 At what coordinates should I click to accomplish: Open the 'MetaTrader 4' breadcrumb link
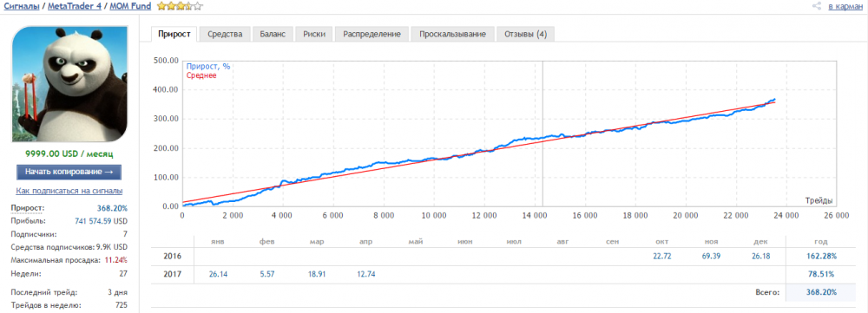pos(74,7)
